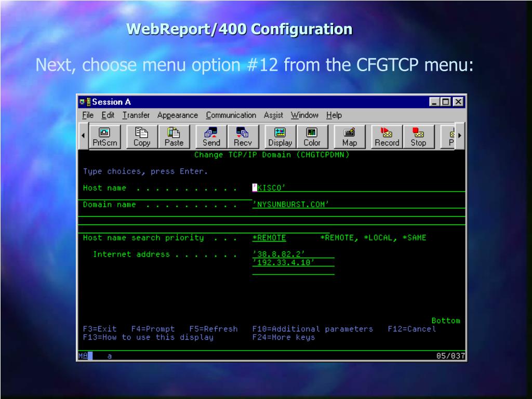Open the Communication menu
Screen dimensions: 532x399
[231, 115]
